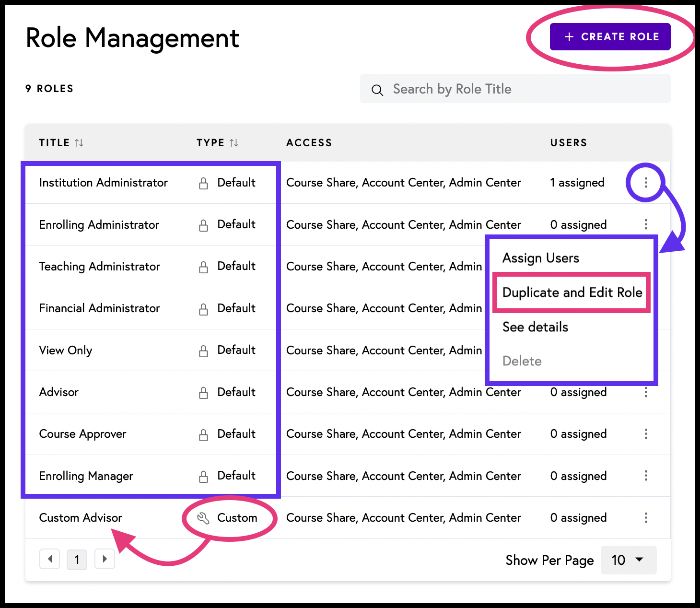Screen dimensions: 700x608
Task: Open the Custom Advisor three-dot menu
Action: coord(646,518)
